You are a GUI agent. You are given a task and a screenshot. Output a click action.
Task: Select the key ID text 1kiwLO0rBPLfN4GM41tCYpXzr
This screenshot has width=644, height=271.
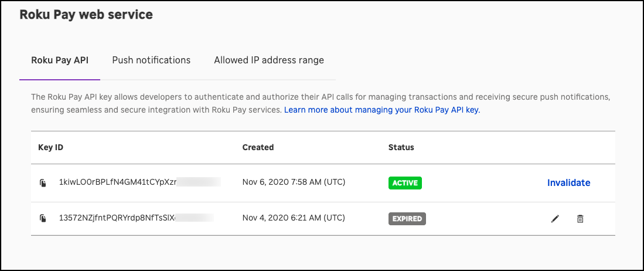117,182
